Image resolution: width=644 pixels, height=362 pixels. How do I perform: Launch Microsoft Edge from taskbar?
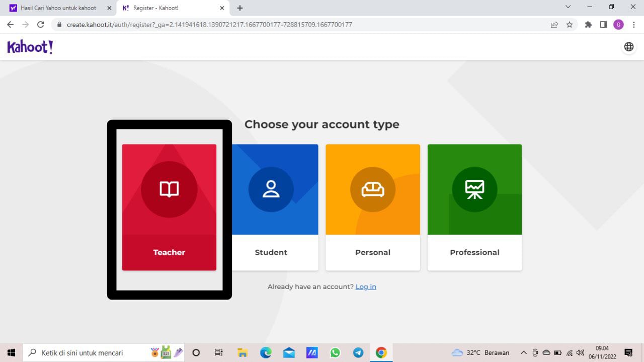pos(266,352)
